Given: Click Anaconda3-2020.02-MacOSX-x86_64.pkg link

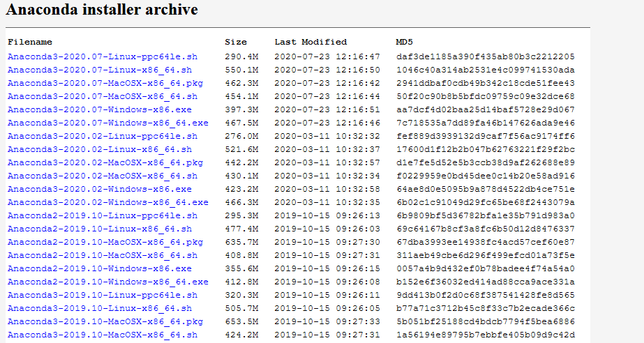Looking at the screenshot, I should point(105,162).
